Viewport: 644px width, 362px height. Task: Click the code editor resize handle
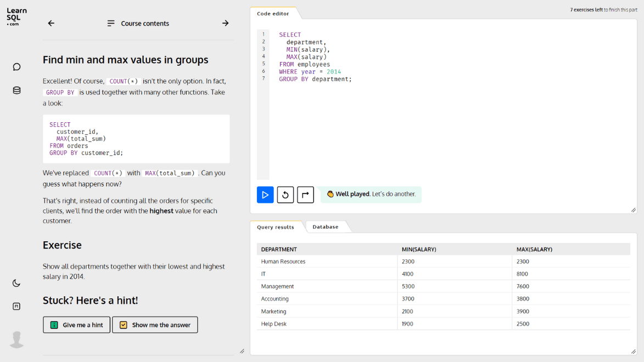pos(633,210)
